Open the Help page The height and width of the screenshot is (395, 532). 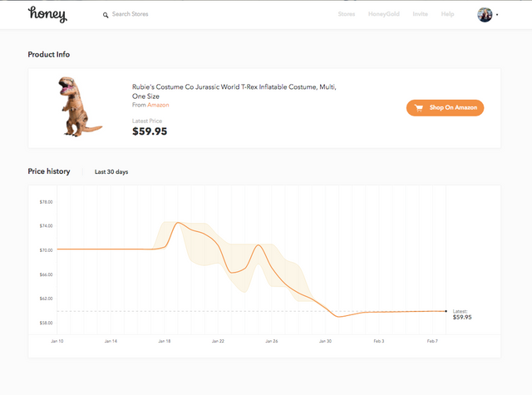(x=448, y=15)
